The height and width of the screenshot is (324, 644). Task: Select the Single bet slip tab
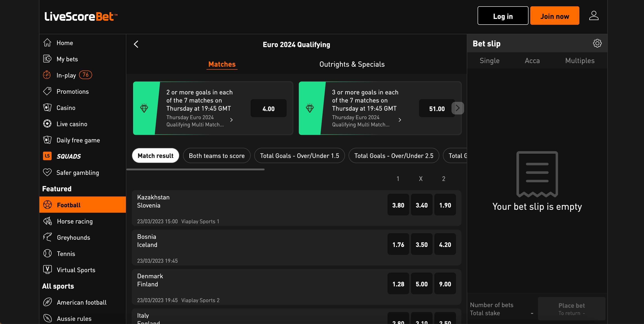tap(490, 61)
